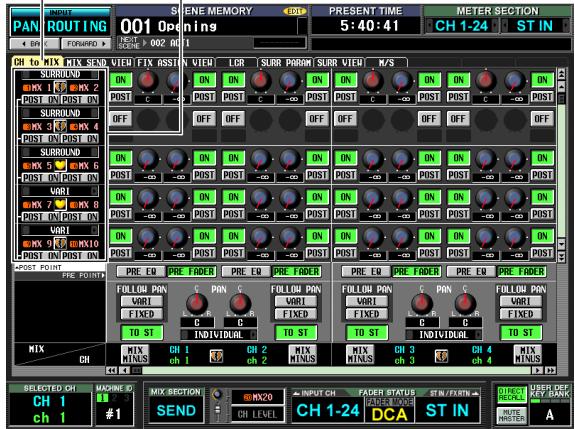Click the MX 7/8 yellow heart pair icon
This screenshot has width=575, height=429.
pos(60,204)
